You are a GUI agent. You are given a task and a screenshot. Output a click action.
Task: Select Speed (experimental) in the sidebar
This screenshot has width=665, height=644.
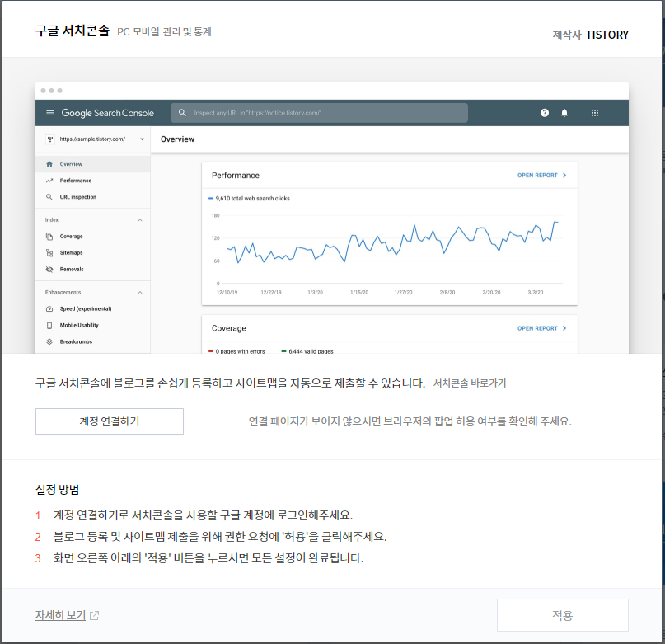pos(92,308)
